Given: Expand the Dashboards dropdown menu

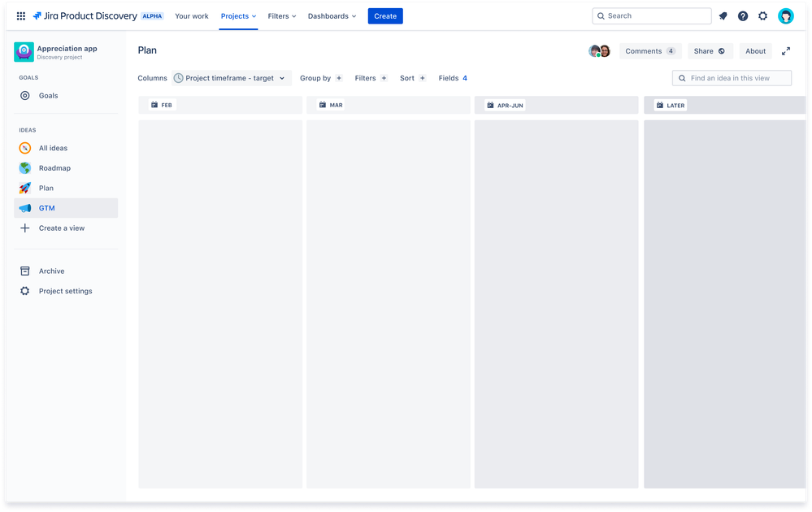Looking at the screenshot, I should tap(332, 16).
